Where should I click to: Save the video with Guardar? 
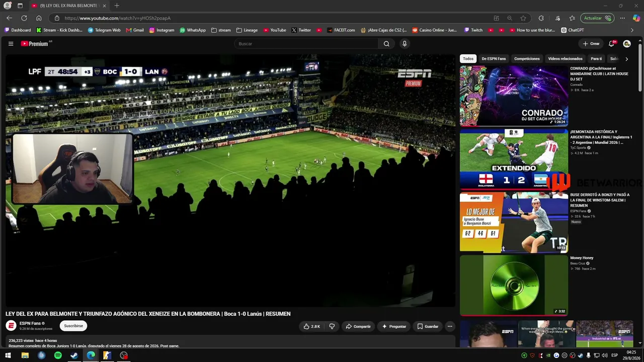428,326
